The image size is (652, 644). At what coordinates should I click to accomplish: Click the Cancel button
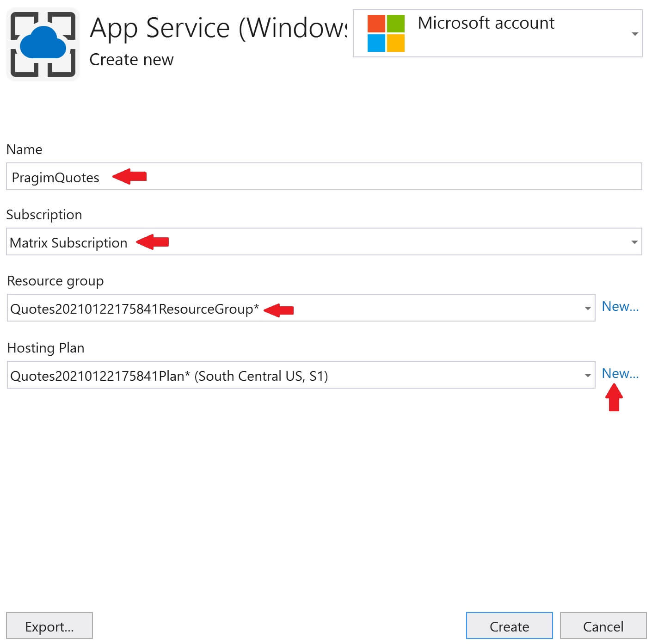click(603, 626)
